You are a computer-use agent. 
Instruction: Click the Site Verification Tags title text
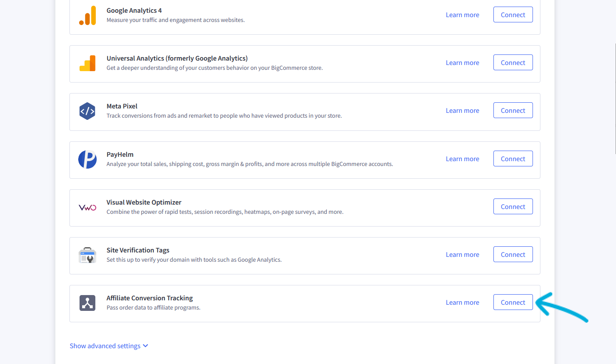coord(138,250)
